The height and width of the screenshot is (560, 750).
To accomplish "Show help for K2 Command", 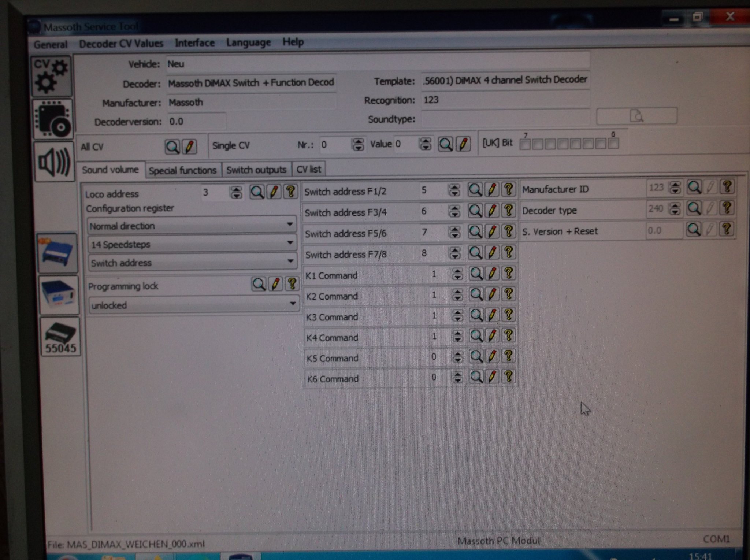I will coord(509,294).
